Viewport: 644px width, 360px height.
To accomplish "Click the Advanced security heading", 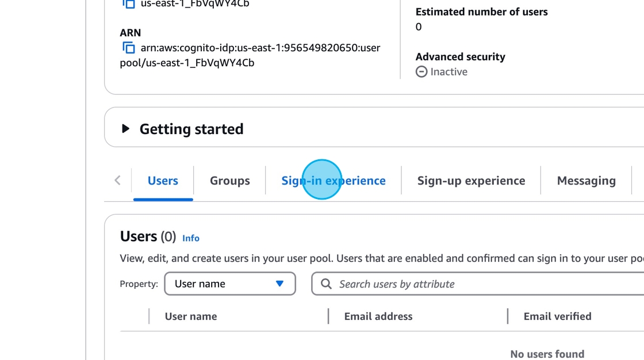I will [460, 56].
